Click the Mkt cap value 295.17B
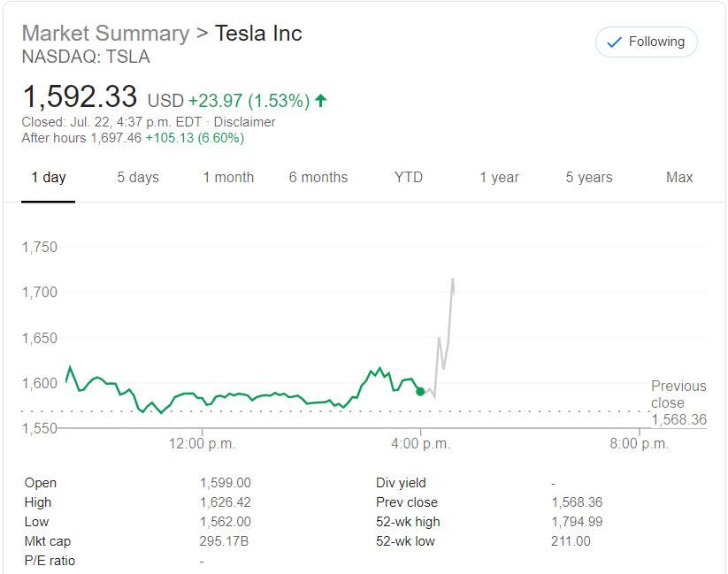 (226, 541)
